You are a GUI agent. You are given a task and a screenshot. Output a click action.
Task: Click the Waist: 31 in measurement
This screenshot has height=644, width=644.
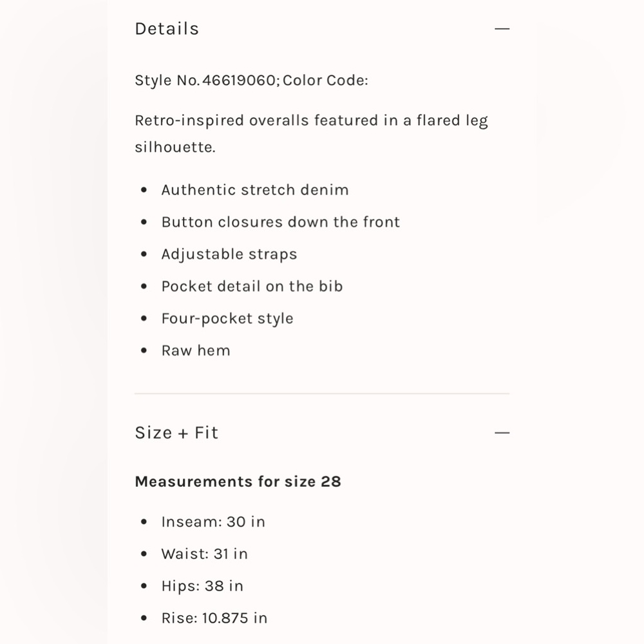coord(204,554)
